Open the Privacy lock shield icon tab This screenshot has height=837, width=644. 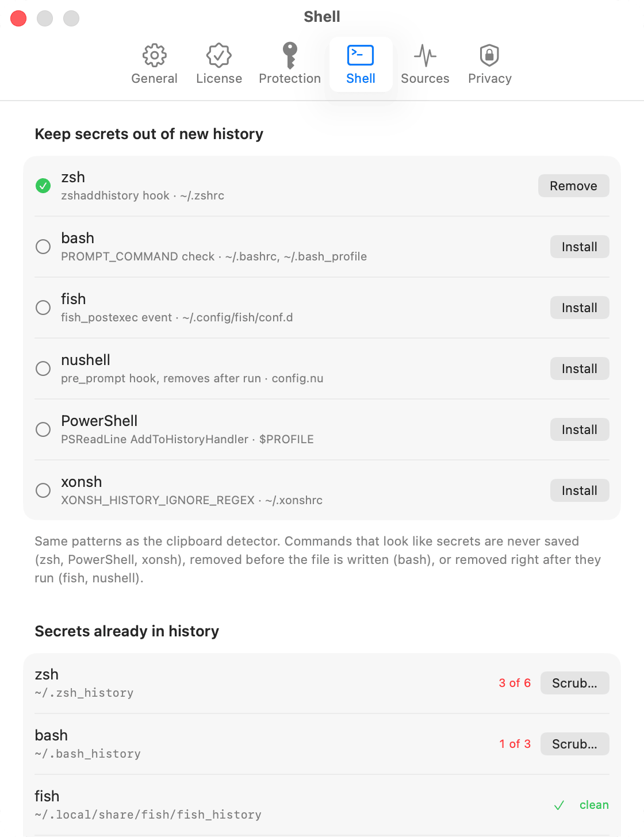(489, 64)
